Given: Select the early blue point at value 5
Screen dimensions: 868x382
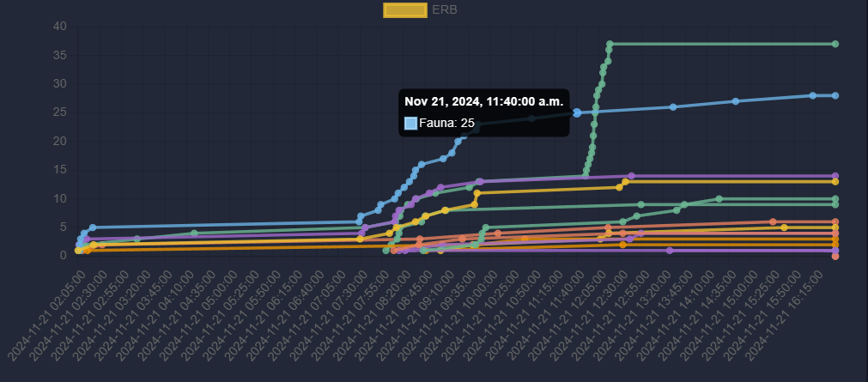Looking at the screenshot, I should point(93,227).
